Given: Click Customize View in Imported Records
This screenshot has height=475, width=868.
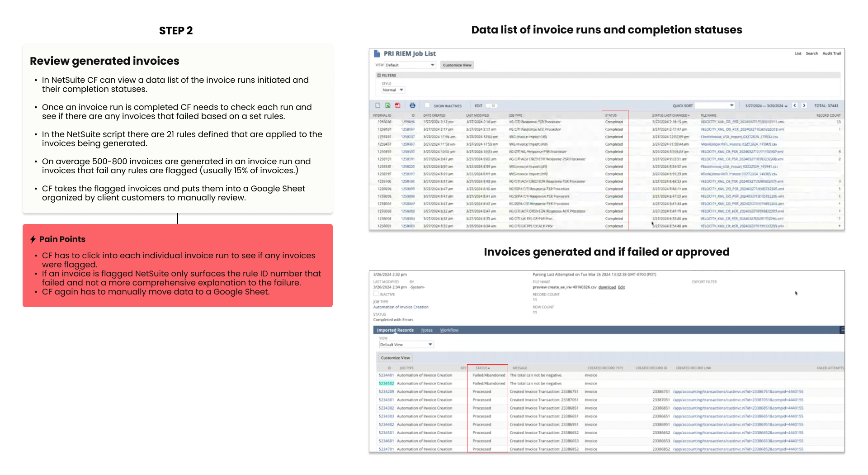Looking at the screenshot, I should coord(395,358).
